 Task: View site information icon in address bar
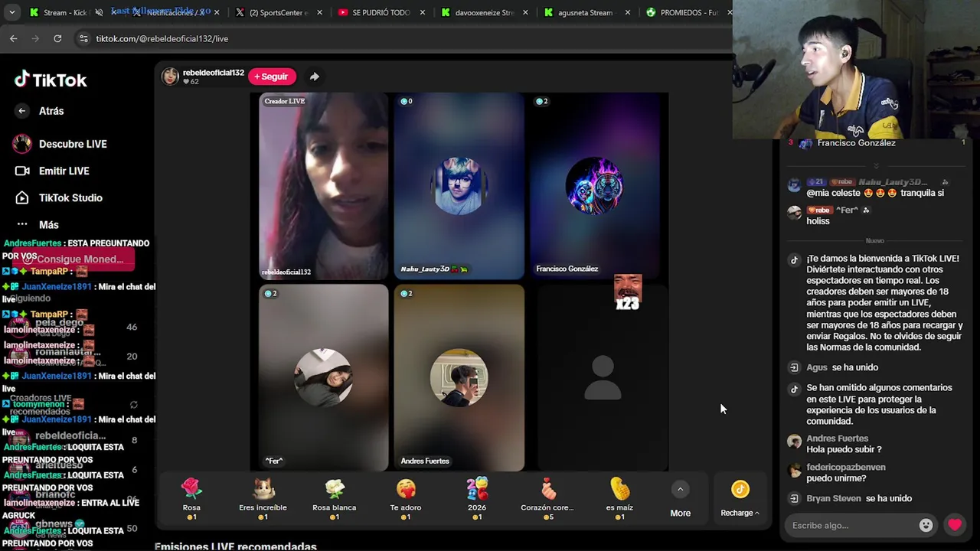coord(83,38)
